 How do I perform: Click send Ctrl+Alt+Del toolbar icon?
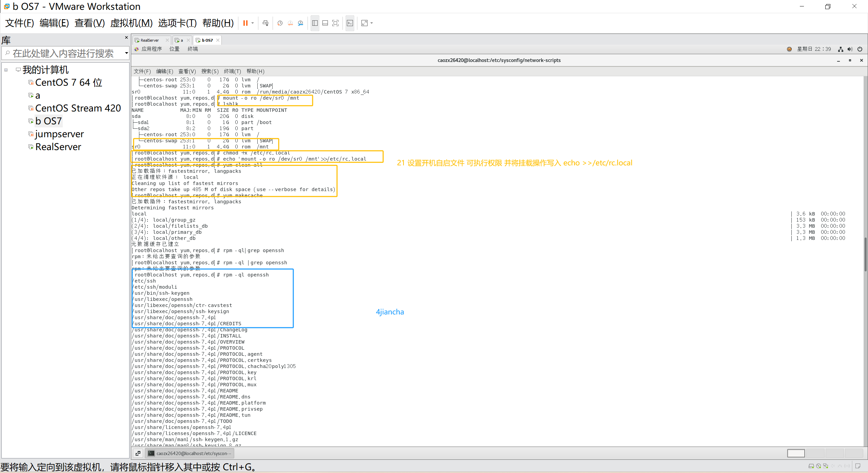point(265,23)
